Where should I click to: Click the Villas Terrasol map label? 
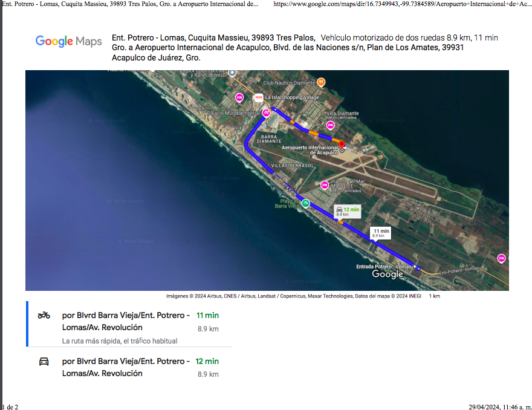click(292, 166)
